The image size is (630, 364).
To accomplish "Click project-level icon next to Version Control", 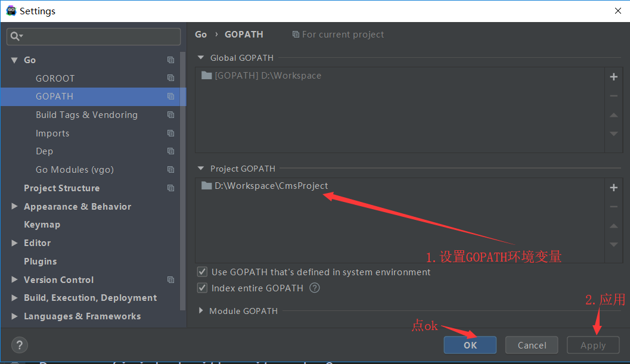I will [x=171, y=280].
